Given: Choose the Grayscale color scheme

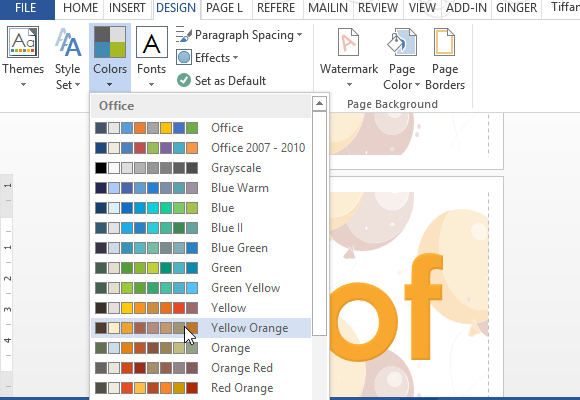Looking at the screenshot, I should point(201,168).
